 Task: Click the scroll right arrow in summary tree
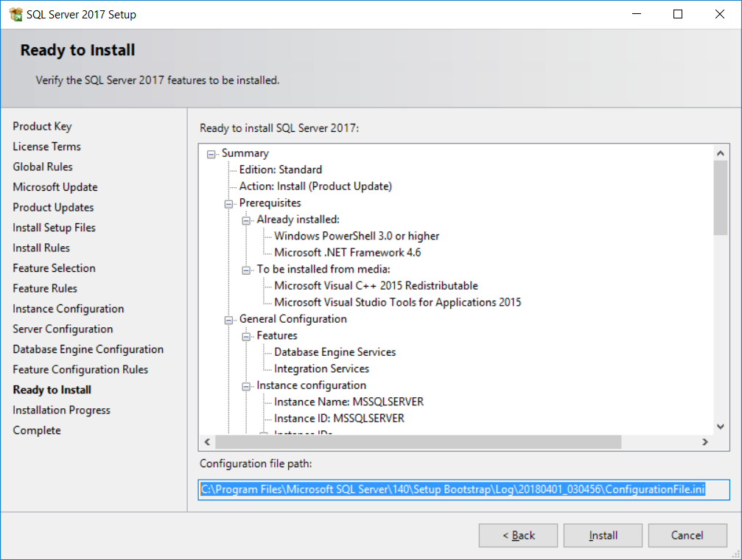pos(705,442)
